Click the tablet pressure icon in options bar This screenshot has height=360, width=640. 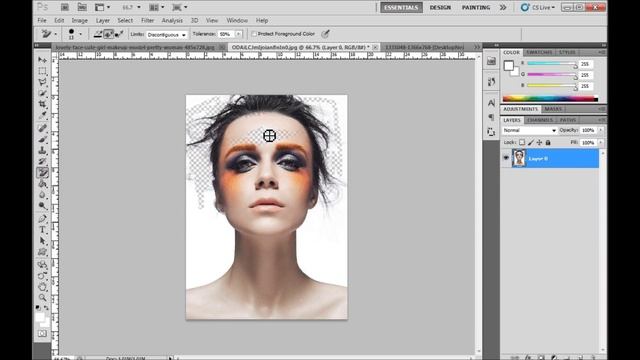tap(325, 34)
